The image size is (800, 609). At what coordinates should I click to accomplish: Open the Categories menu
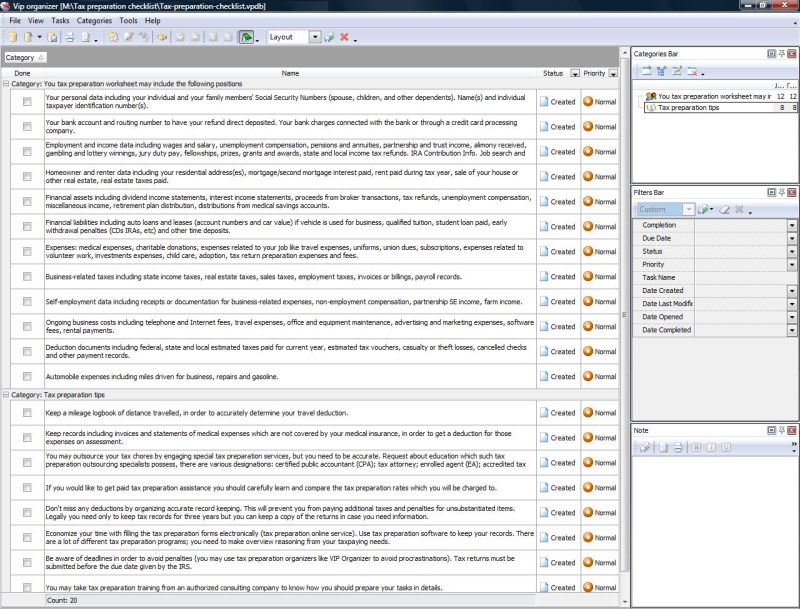pyautogui.click(x=94, y=20)
